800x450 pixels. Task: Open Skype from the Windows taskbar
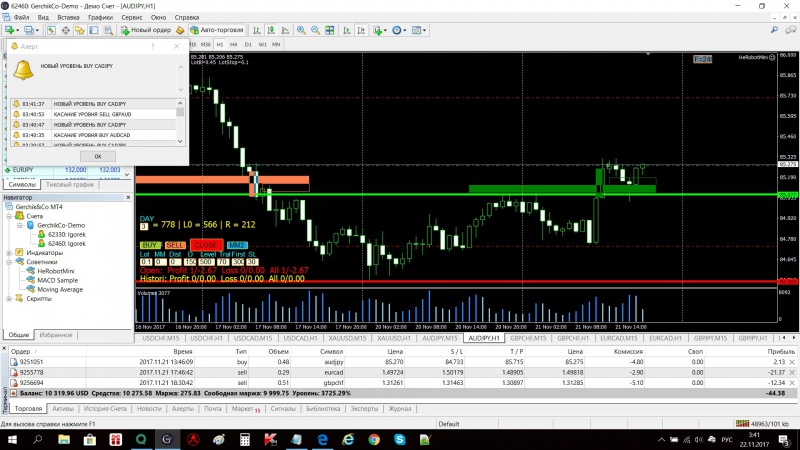[x=399, y=439]
